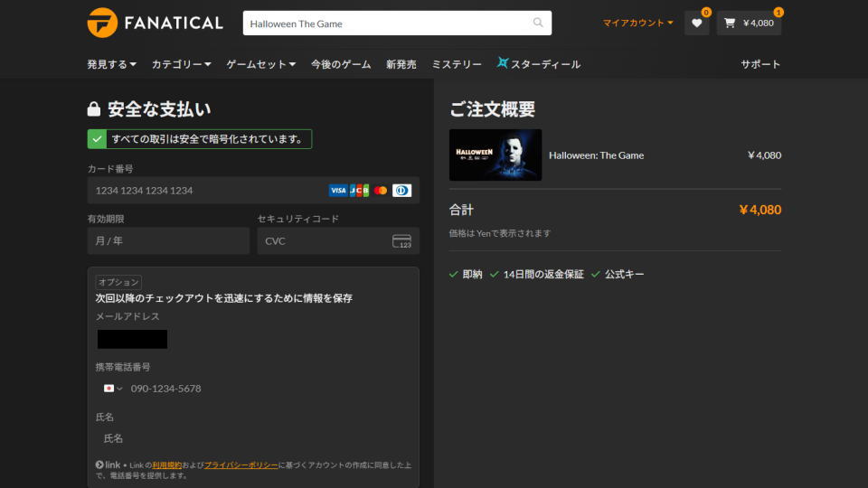This screenshot has height=488, width=868.
Task: Go to 今後のゲーム
Action: tap(341, 64)
